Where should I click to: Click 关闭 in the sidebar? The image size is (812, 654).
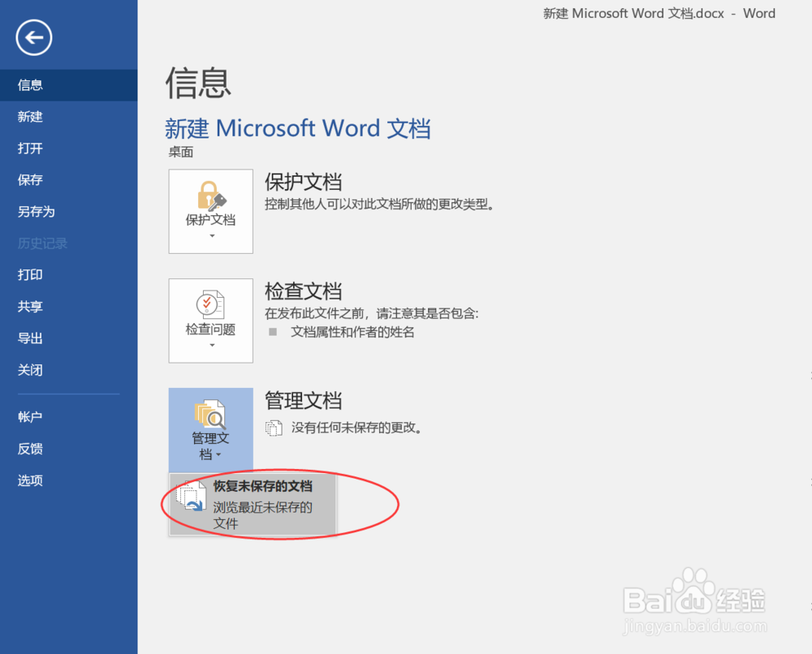pyautogui.click(x=69, y=370)
